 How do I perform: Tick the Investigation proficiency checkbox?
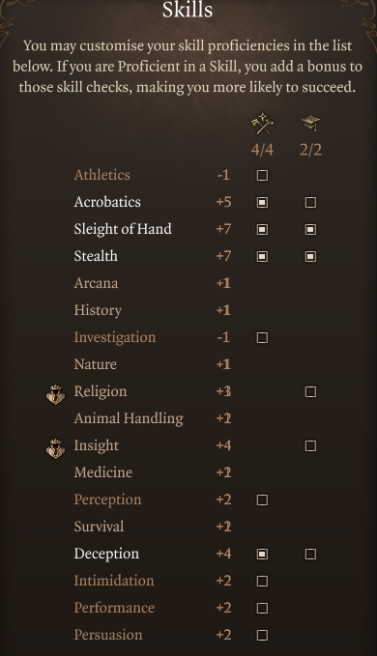pyautogui.click(x=262, y=338)
